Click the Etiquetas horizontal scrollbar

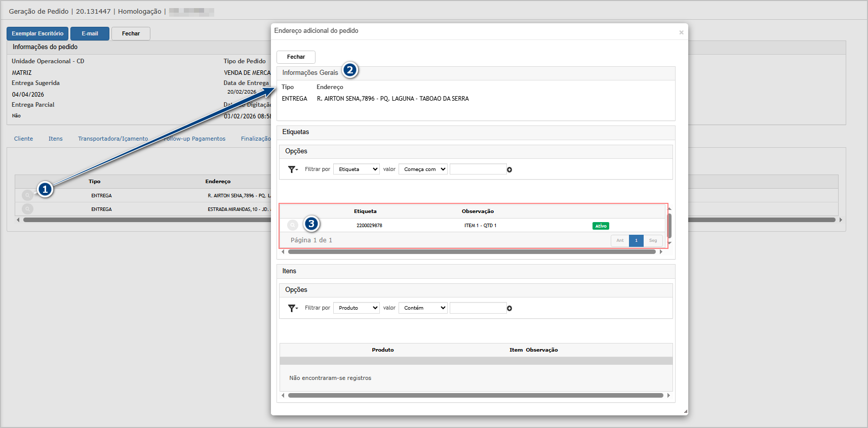471,252
